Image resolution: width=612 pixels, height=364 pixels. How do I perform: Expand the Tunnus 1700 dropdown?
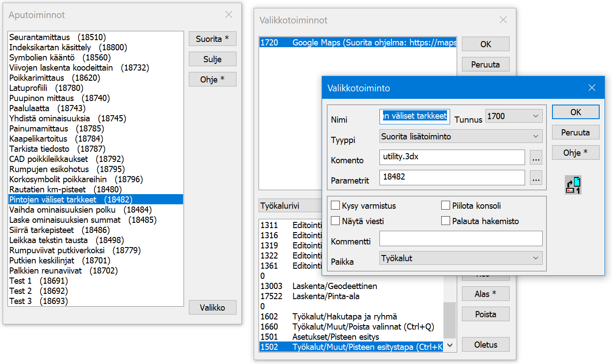(514, 116)
